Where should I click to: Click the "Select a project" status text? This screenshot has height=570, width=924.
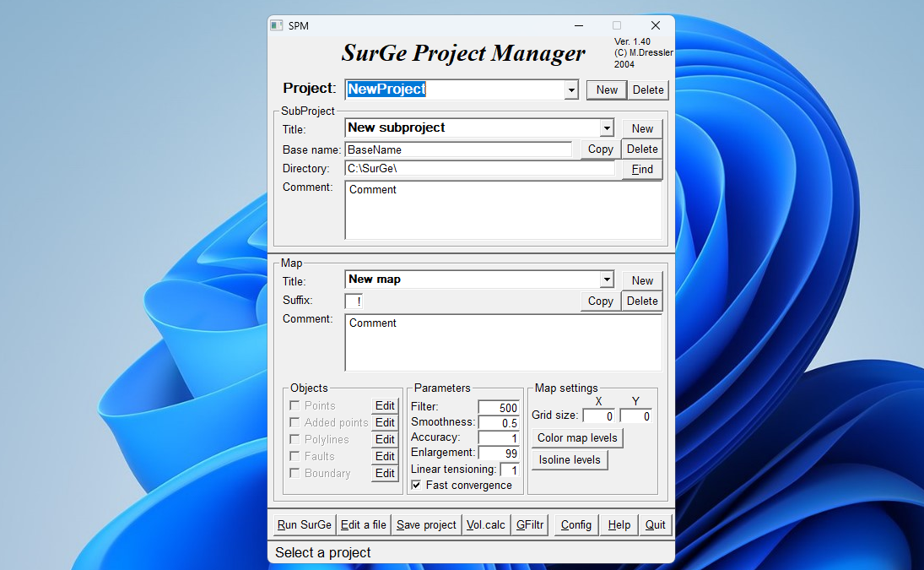pyautogui.click(x=322, y=553)
